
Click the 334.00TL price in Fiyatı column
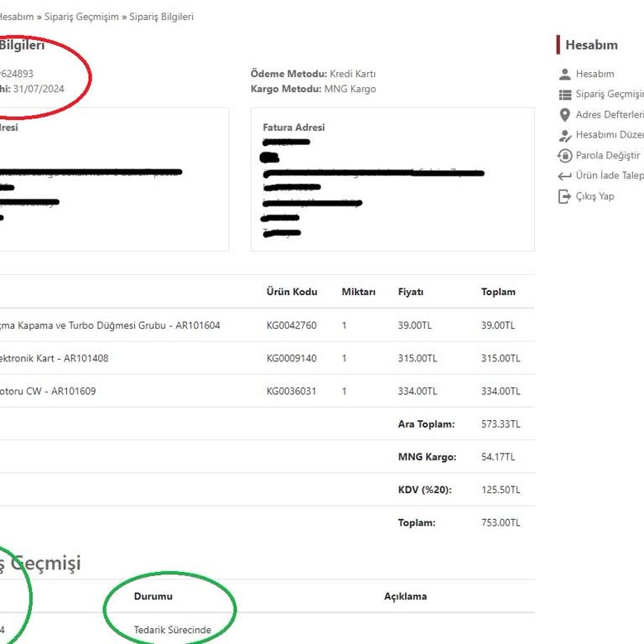418,391
